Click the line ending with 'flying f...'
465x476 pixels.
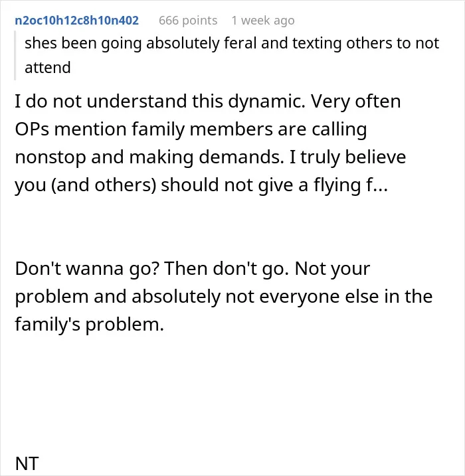[x=201, y=185]
